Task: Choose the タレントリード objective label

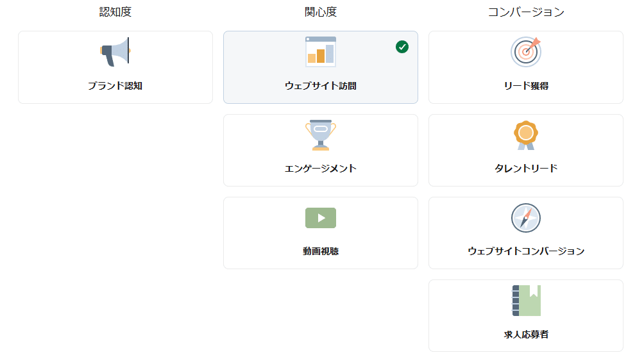Action: (x=526, y=168)
